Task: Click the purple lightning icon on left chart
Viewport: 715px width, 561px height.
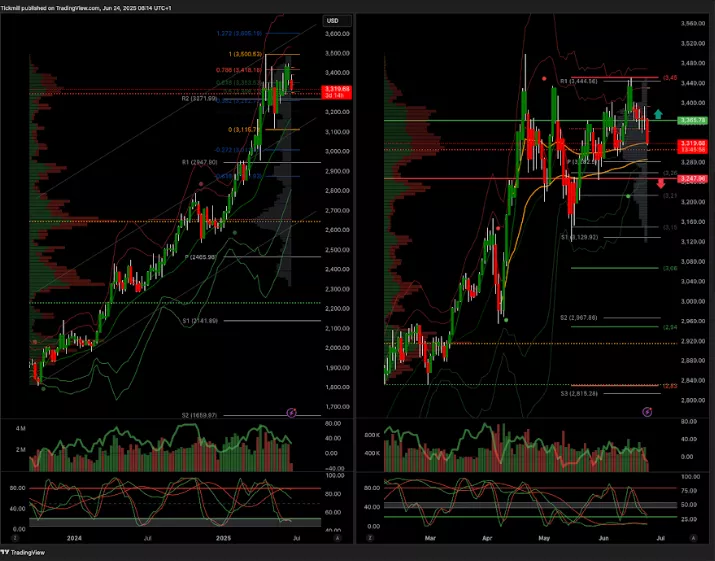Action: (292, 411)
